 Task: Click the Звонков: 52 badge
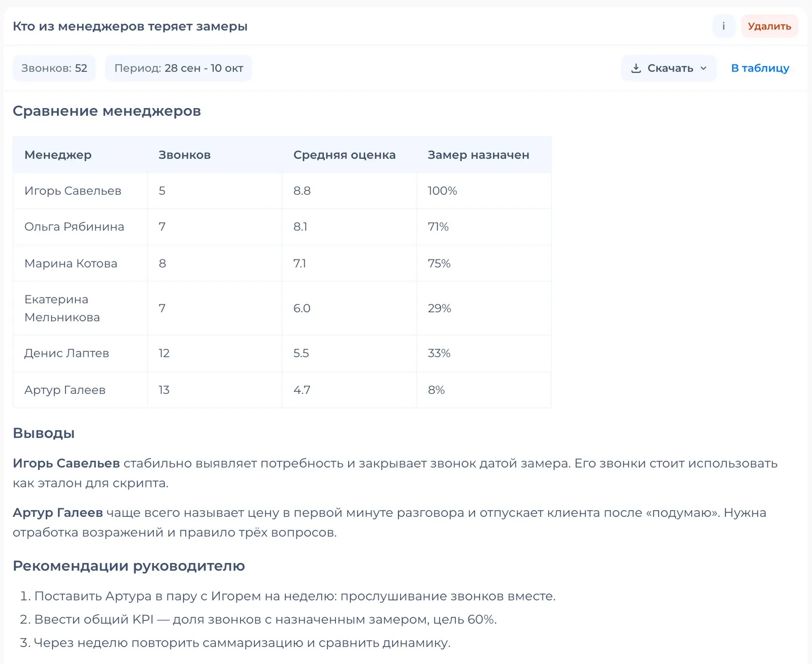pyautogui.click(x=54, y=68)
